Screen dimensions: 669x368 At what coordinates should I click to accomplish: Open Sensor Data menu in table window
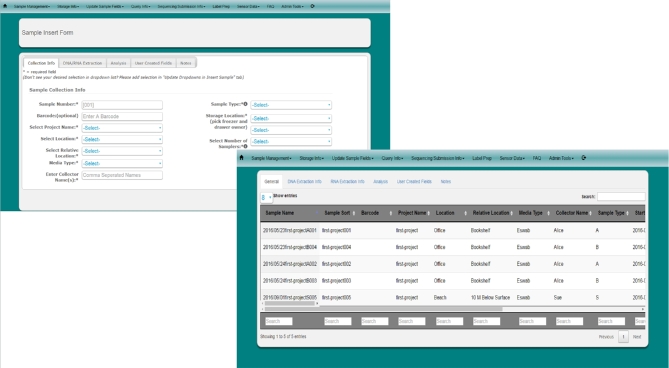(x=512, y=158)
